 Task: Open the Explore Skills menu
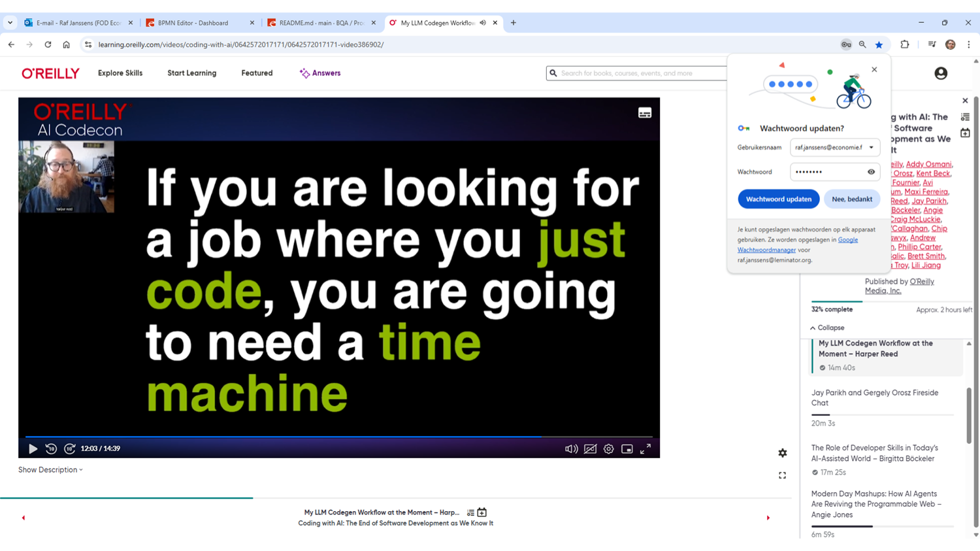(120, 73)
